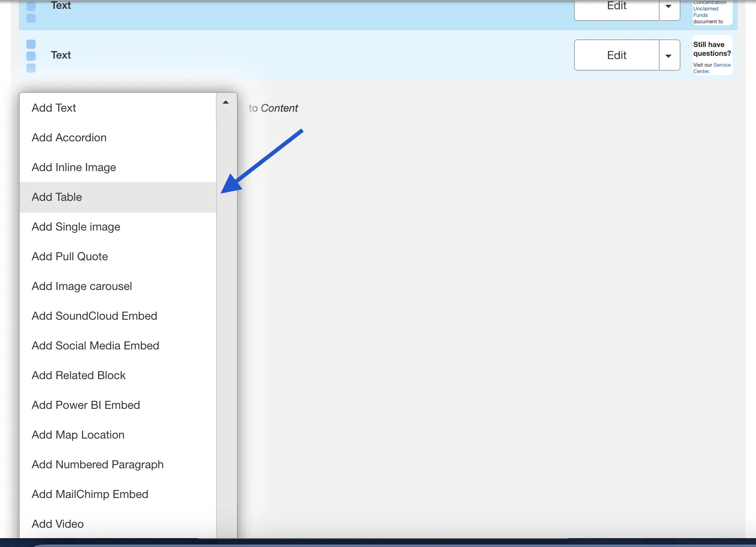The image size is (756, 547).
Task: Pick Add Social Media Embed
Action: pyautogui.click(x=118, y=345)
